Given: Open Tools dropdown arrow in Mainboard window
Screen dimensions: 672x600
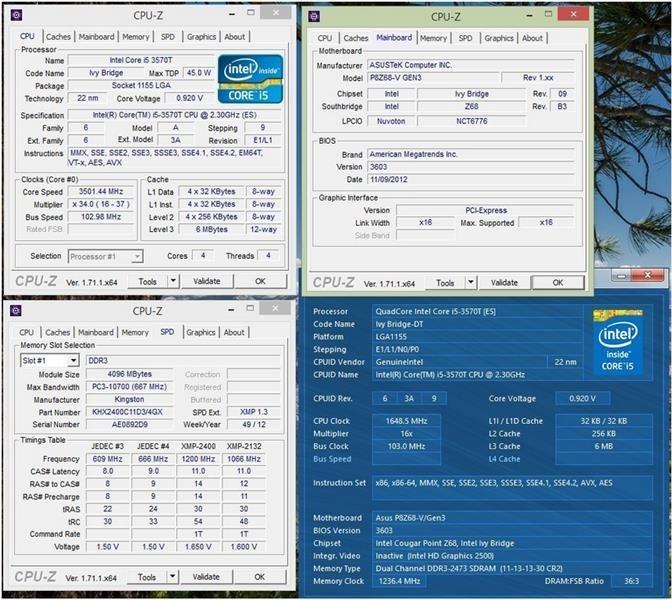Looking at the screenshot, I should pos(471,282).
